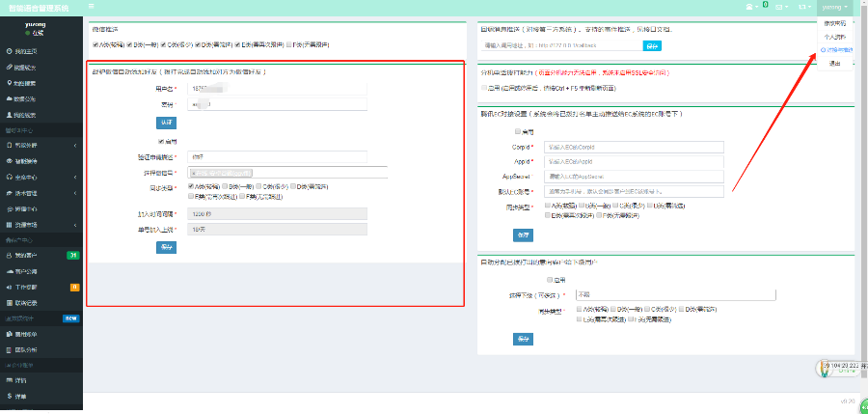The width and height of the screenshot is (868, 414).
Task: Check A类 sync type in the auto-assign panel
Action: pyautogui.click(x=579, y=309)
